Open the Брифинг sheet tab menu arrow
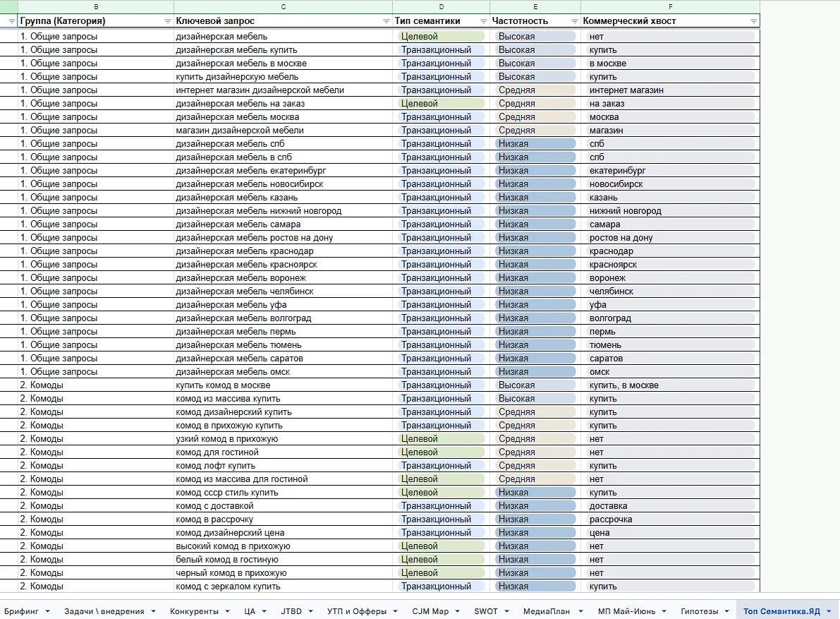This screenshot has height=619, width=840. click(48, 611)
